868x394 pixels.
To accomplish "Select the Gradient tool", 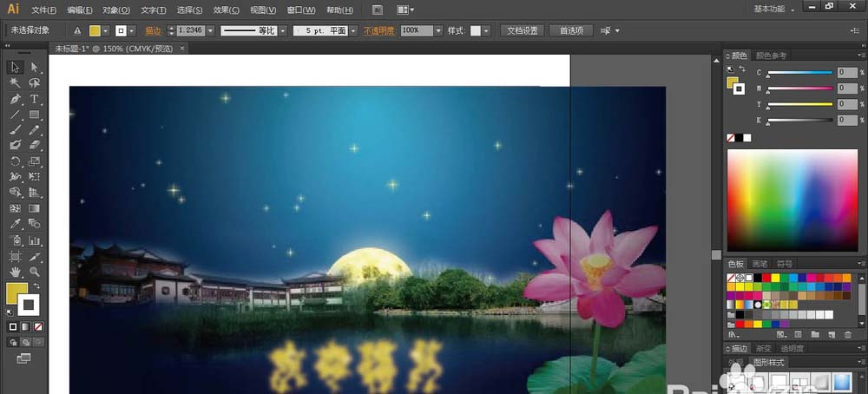I will point(35,208).
